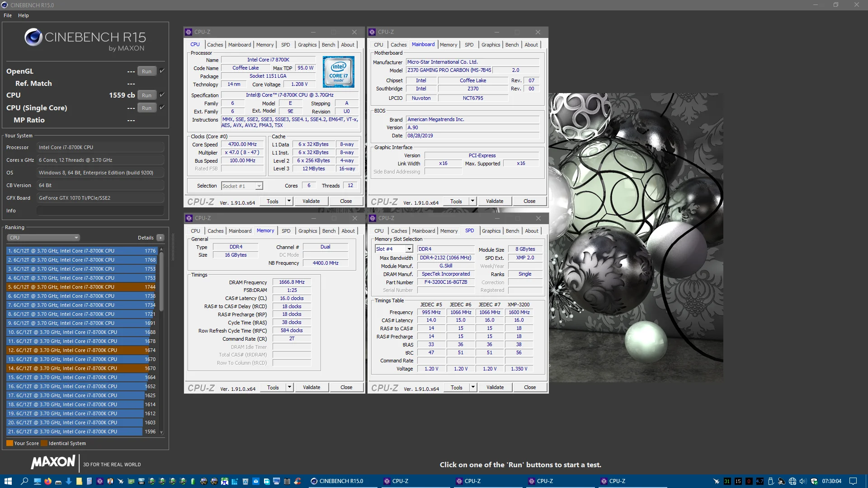This screenshot has height=488, width=868.
Task: Click the Info input field under Your System
Action: point(100,211)
